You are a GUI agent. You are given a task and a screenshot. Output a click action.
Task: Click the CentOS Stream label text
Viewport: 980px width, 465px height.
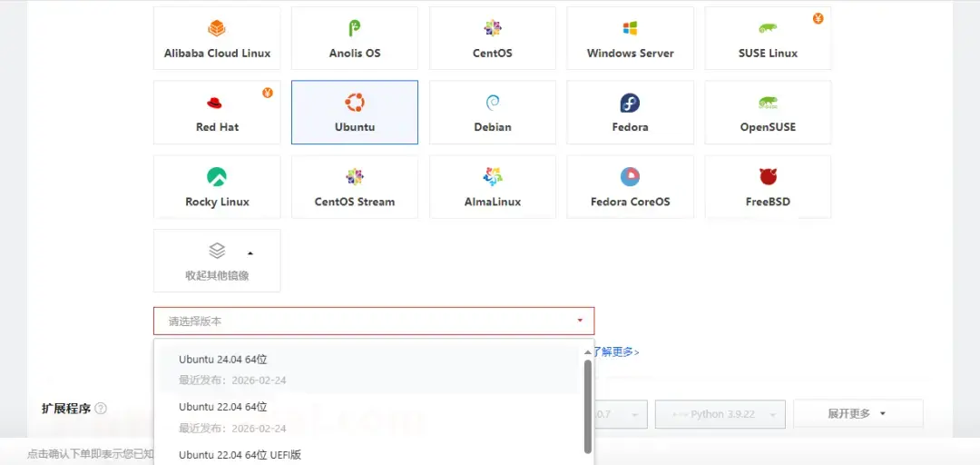(355, 202)
